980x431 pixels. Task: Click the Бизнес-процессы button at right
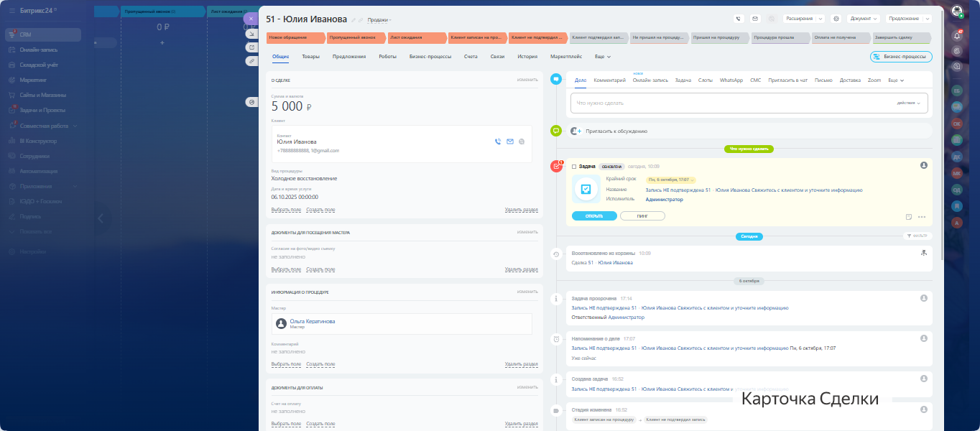coord(901,57)
